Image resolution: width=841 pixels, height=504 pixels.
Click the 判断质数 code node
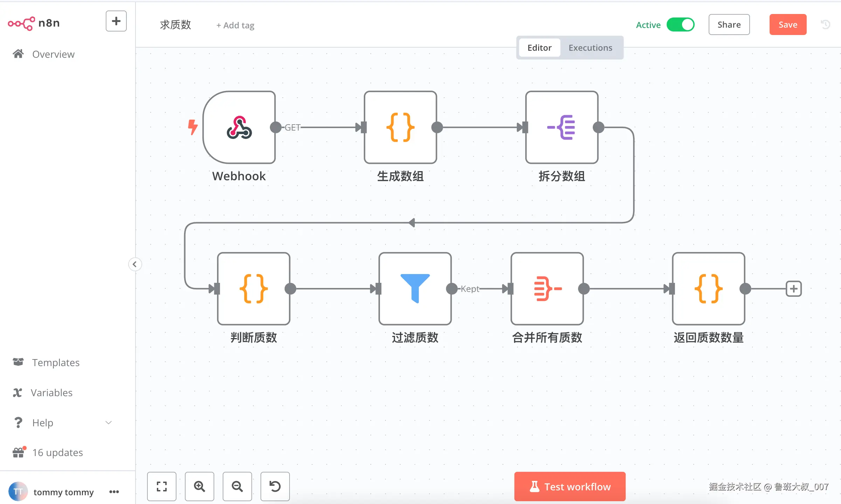click(x=253, y=289)
